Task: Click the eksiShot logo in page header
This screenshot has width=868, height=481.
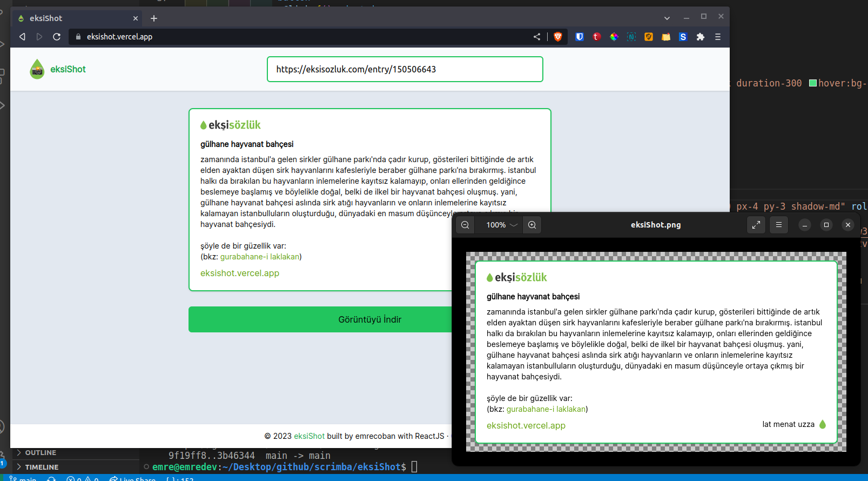Action: (58, 69)
